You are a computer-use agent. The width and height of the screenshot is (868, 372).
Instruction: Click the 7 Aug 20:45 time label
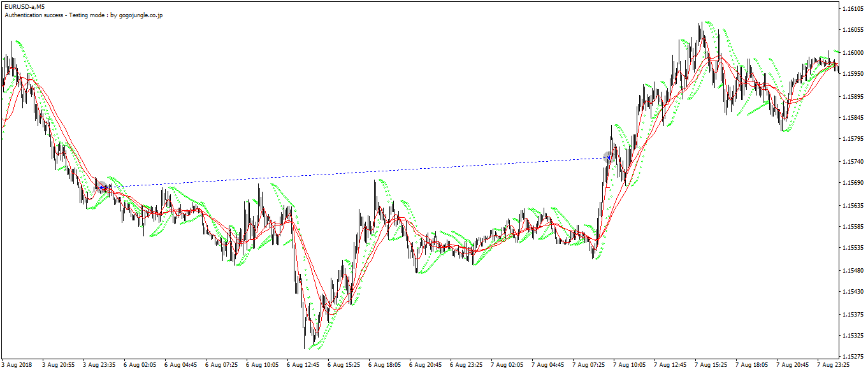793,366
